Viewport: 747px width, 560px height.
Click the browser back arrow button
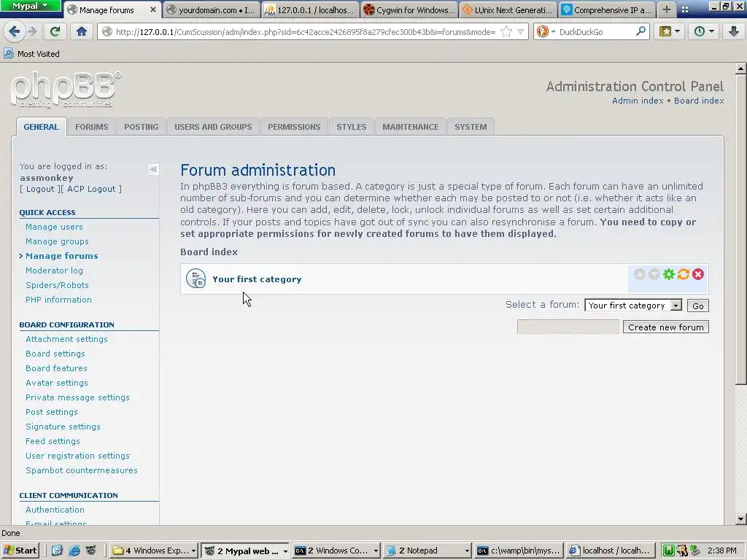[x=14, y=31]
